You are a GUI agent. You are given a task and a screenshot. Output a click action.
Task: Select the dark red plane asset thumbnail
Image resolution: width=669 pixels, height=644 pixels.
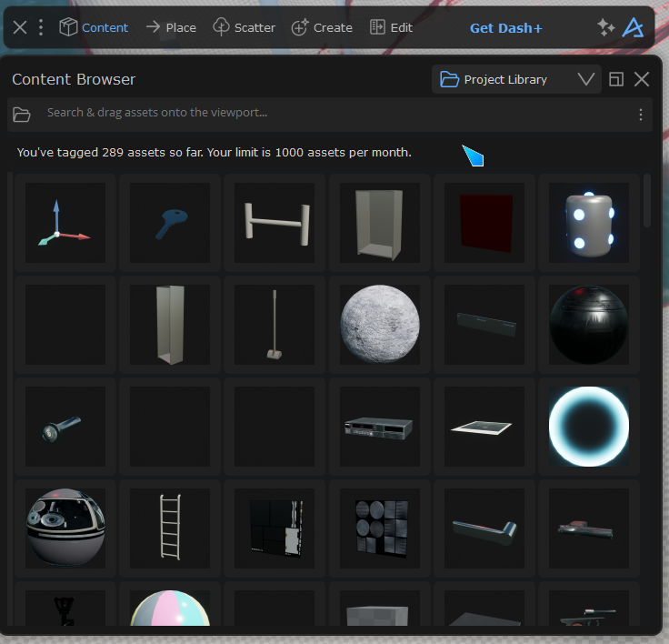[x=484, y=223]
